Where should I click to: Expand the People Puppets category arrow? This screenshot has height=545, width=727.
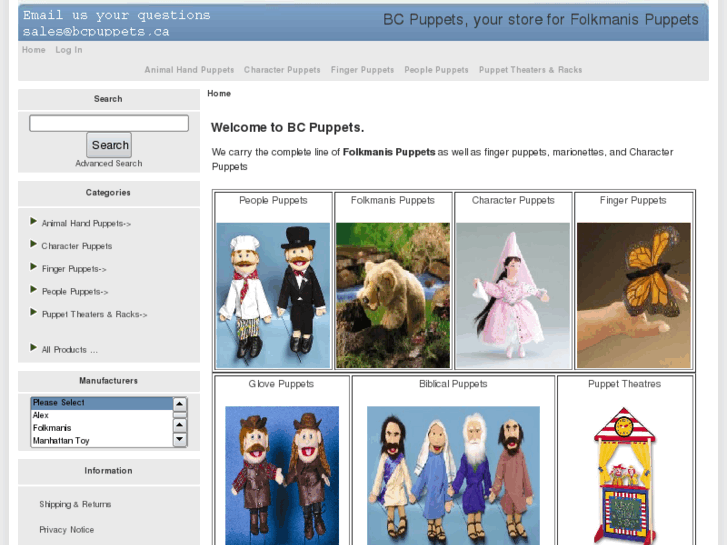pyautogui.click(x=33, y=289)
